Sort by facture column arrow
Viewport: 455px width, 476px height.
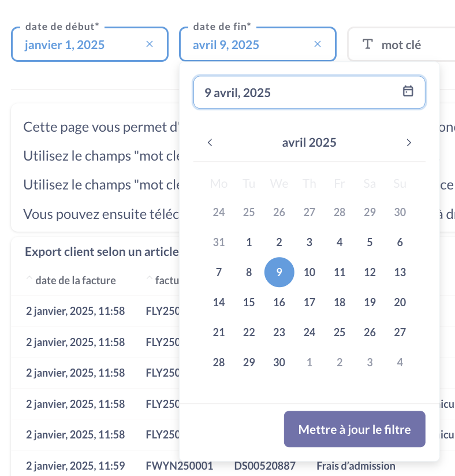click(150, 278)
